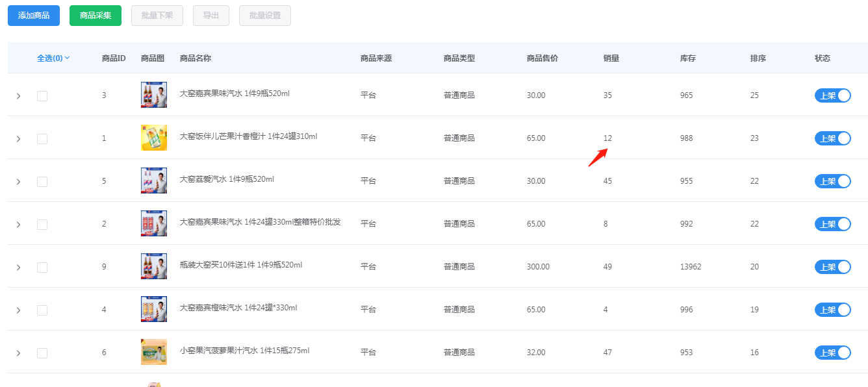Viewport: 868px width, 387px height.
Task: Expand the row for product ID 9
Action: click(18, 268)
